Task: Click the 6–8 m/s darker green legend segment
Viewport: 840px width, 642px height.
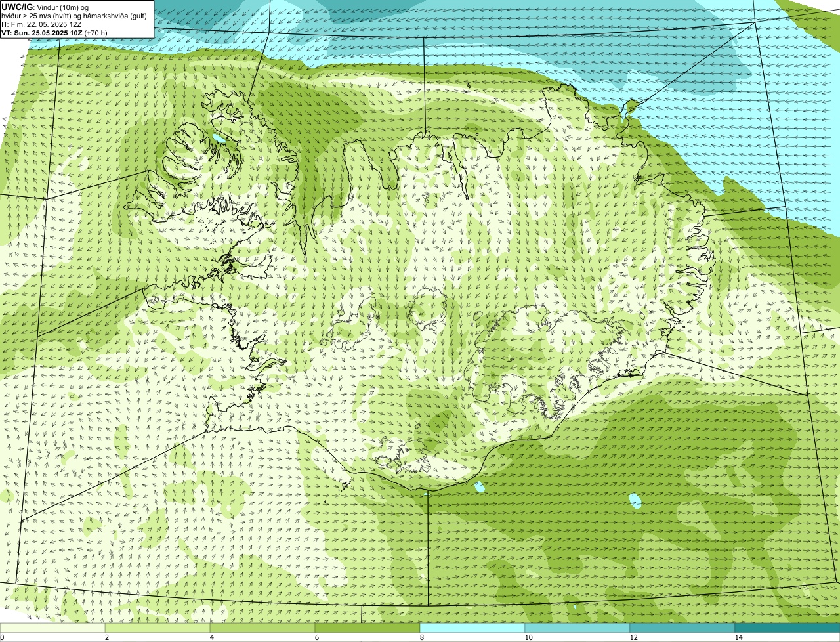Action: [367, 628]
